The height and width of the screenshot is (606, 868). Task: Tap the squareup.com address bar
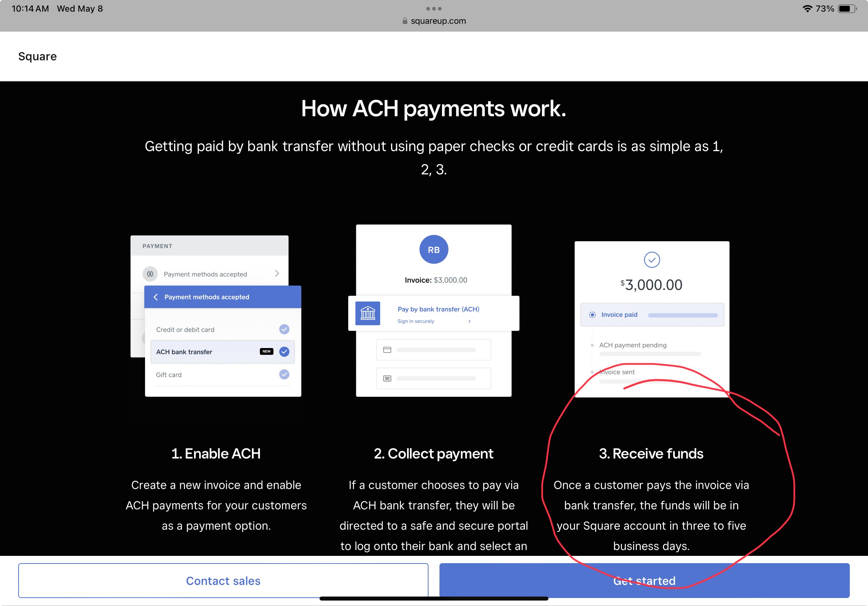pos(438,21)
